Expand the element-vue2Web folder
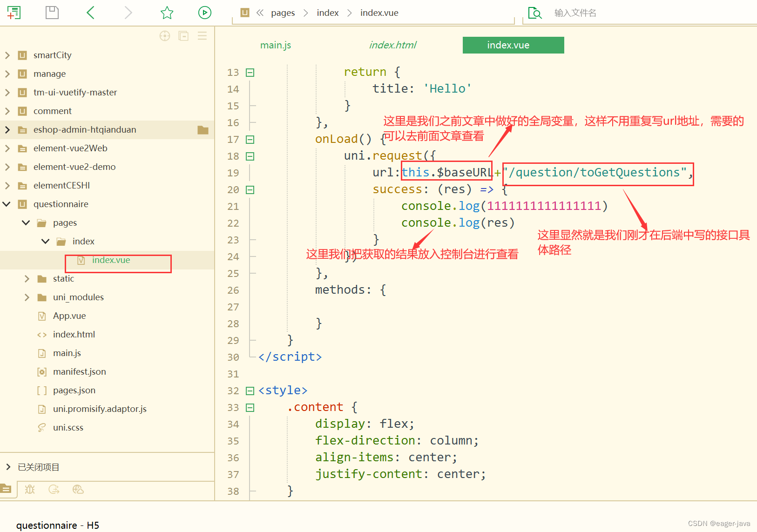Screen dimensions: 757x532 click(7, 148)
